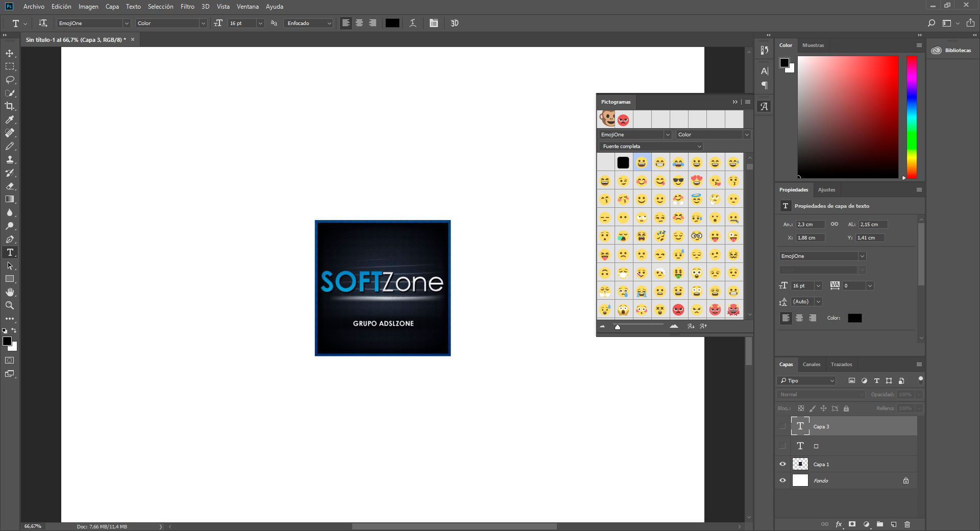Switch to the Canales tab
The image size is (980, 531).
click(x=812, y=365)
